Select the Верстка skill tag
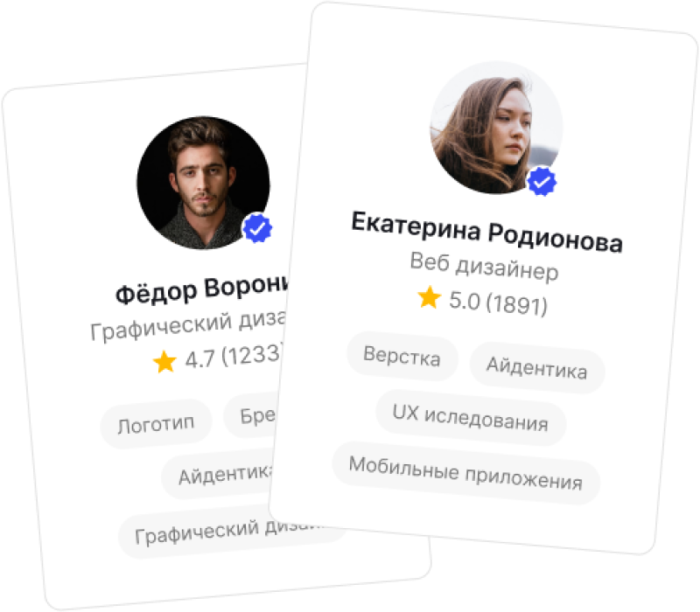This screenshot has width=700, height=612. pos(402,357)
